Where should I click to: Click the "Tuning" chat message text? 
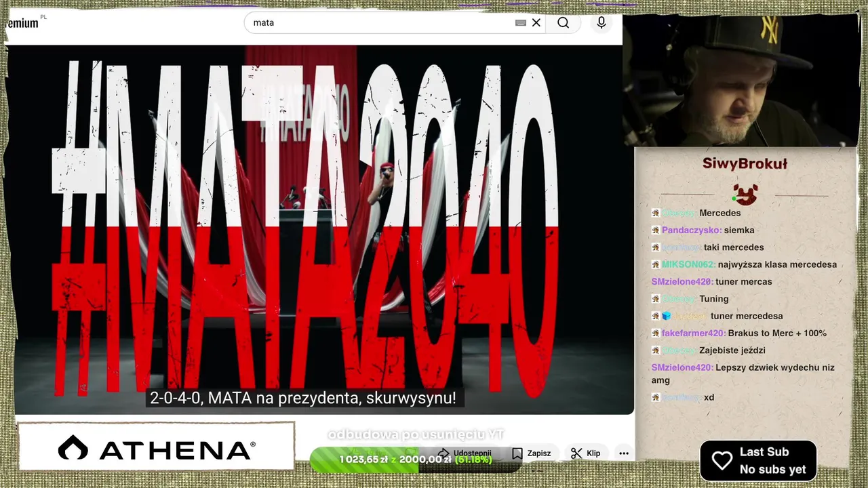(x=714, y=299)
